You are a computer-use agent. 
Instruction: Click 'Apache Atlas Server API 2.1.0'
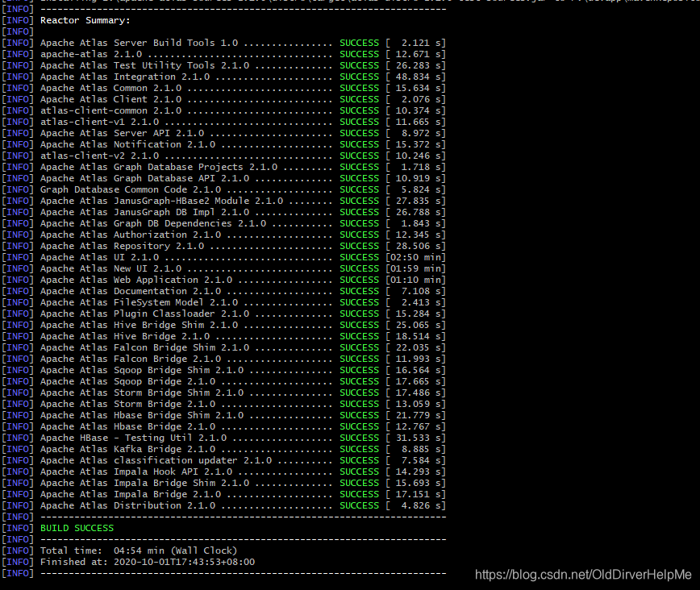(x=122, y=133)
